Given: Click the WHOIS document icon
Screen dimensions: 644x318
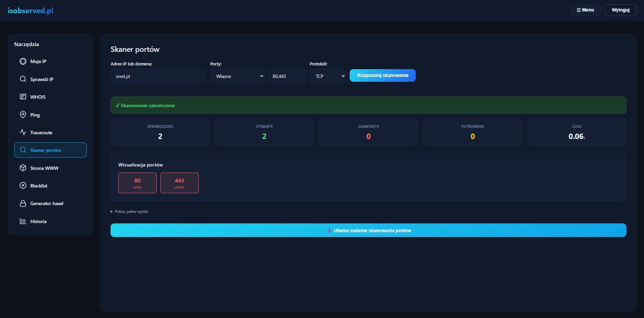Looking at the screenshot, I should coord(23,97).
